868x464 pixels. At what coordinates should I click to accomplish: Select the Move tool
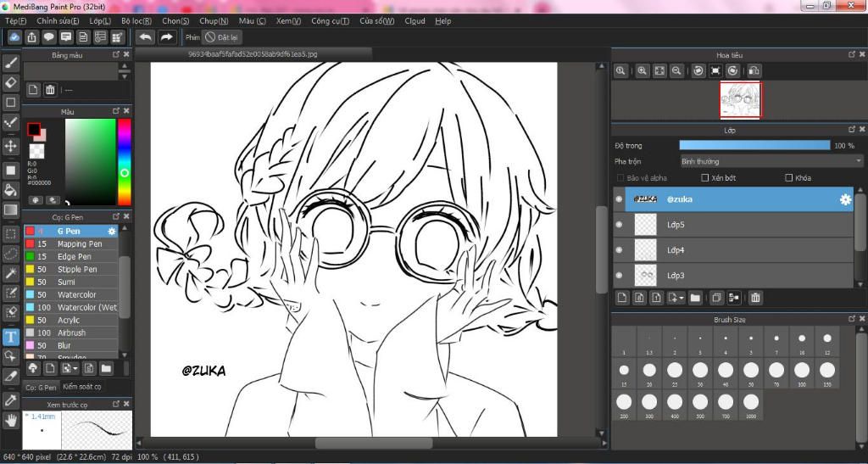pyautogui.click(x=11, y=146)
